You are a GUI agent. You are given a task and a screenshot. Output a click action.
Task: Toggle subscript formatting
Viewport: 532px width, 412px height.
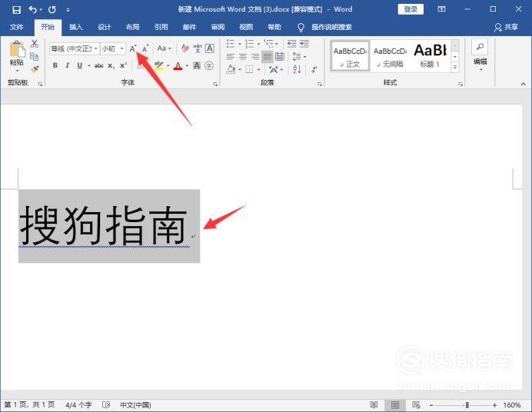coord(111,65)
